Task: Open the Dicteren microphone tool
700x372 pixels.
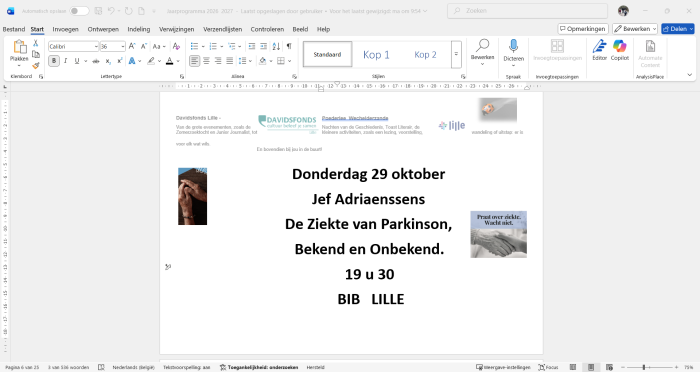Action: [513, 50]
